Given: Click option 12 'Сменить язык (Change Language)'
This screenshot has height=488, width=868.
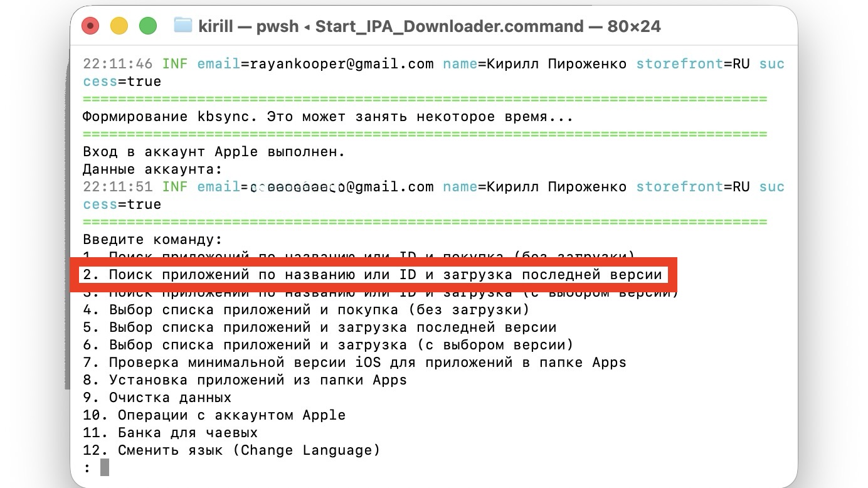Looking at the screenshot, I should pos(231,450).
